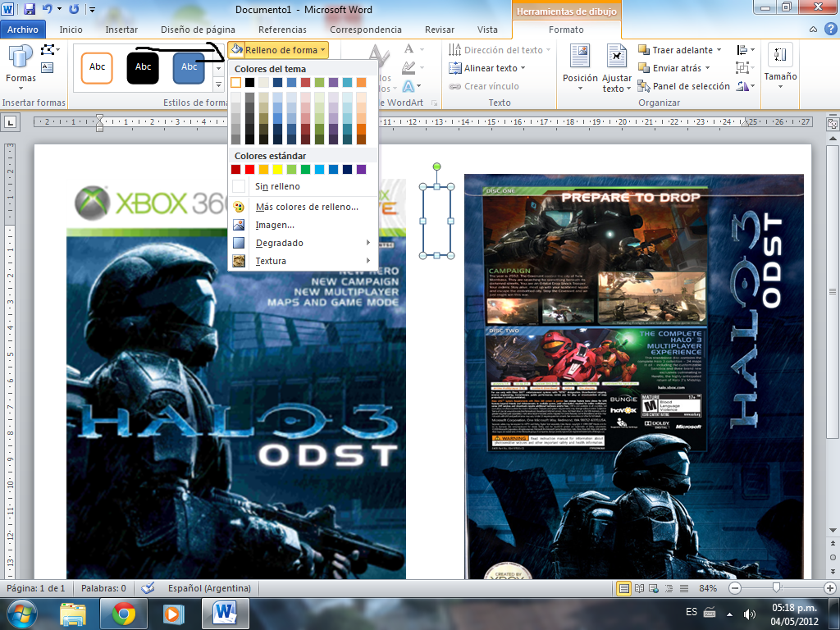Switch to the Insertar tab
The image size is (840, 630).
[x=121, y=30]
